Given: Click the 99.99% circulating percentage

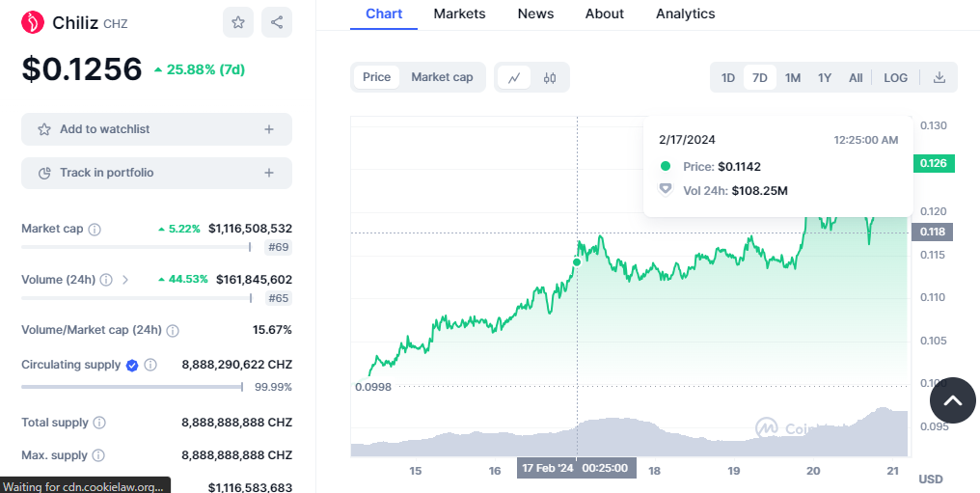Looking at the screenshot, I should click(x=273, y=388).
